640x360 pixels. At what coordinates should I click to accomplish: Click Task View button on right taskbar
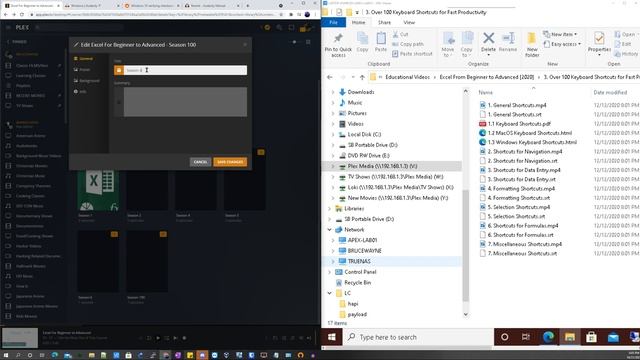[526, 337]
